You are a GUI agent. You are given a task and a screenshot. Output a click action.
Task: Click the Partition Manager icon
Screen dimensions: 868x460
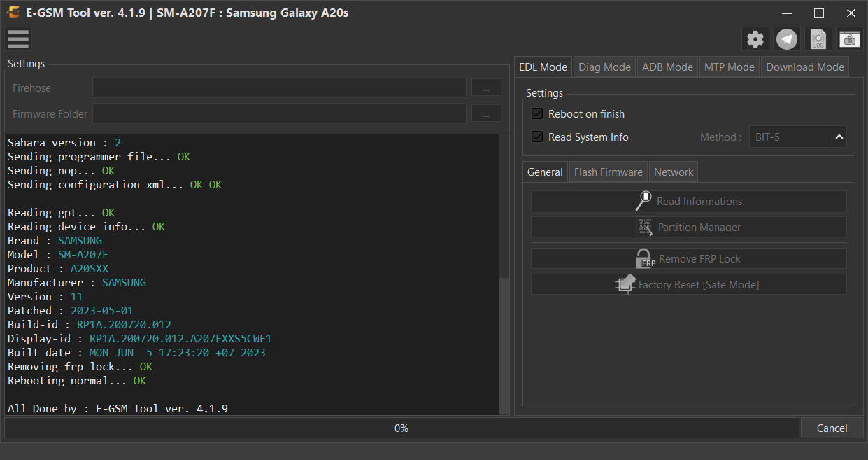645,227
